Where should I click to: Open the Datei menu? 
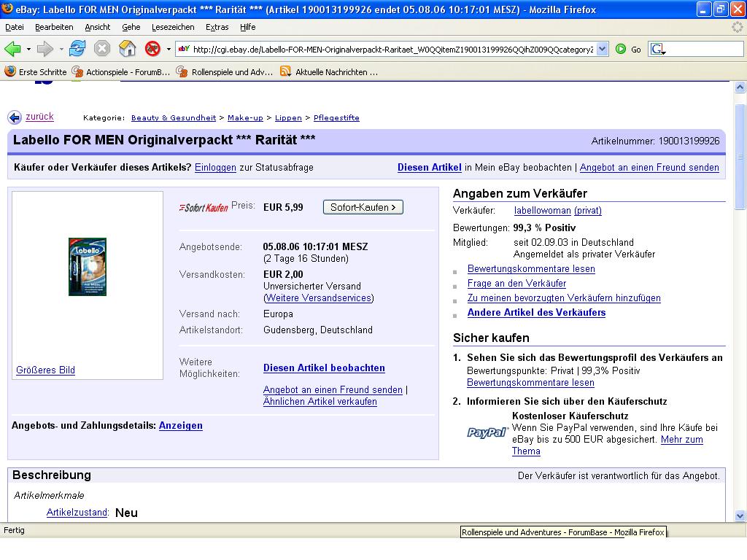click(15, 27)
